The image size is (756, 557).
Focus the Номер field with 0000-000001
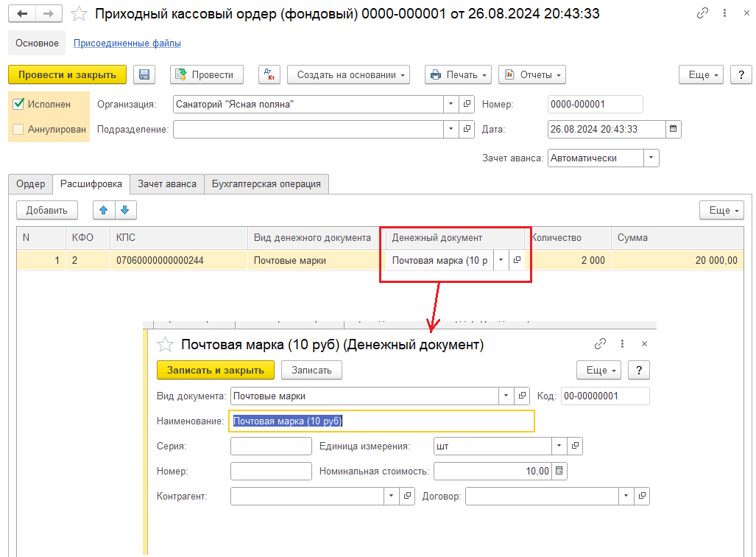click(x=596, y=104)
